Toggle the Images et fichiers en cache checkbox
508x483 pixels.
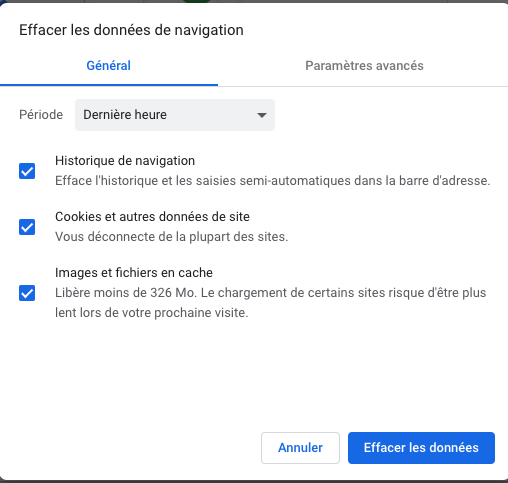pyautogui.click(x=27, y=293)
